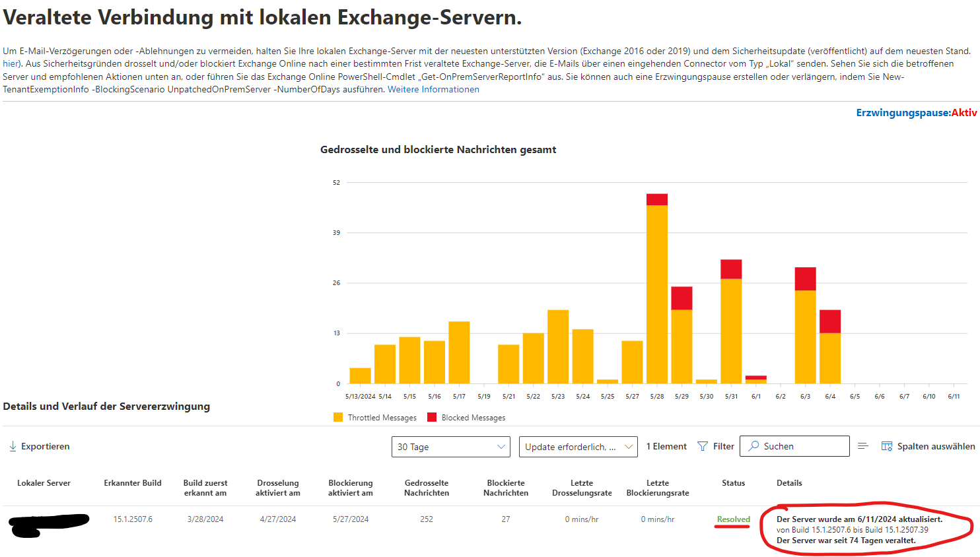Screen dimensions: 980x557
Task: Click the 3/28/2024 date cell
Action: 205,519
